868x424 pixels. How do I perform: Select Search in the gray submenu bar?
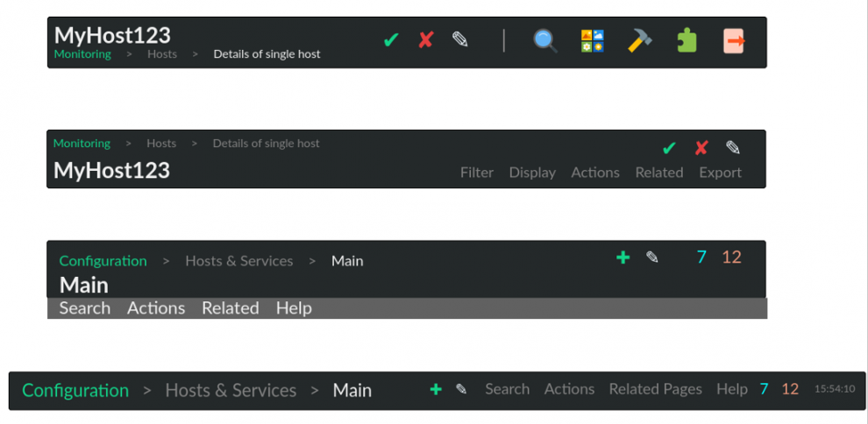(85, 308)
